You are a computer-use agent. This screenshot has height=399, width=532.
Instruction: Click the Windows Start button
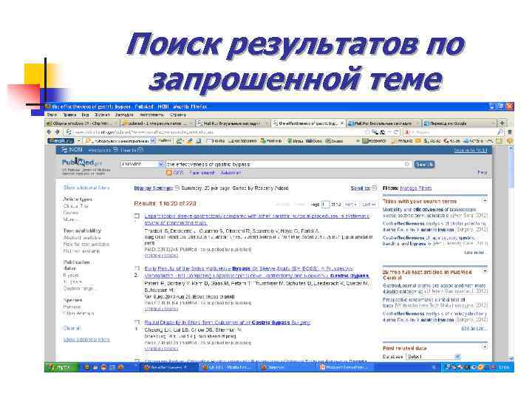coord(61,367)
